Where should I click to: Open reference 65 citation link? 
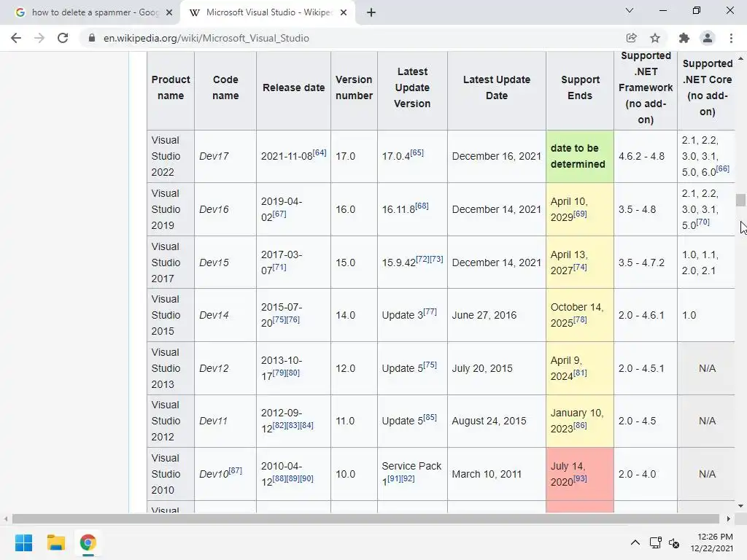pos(417,152)
